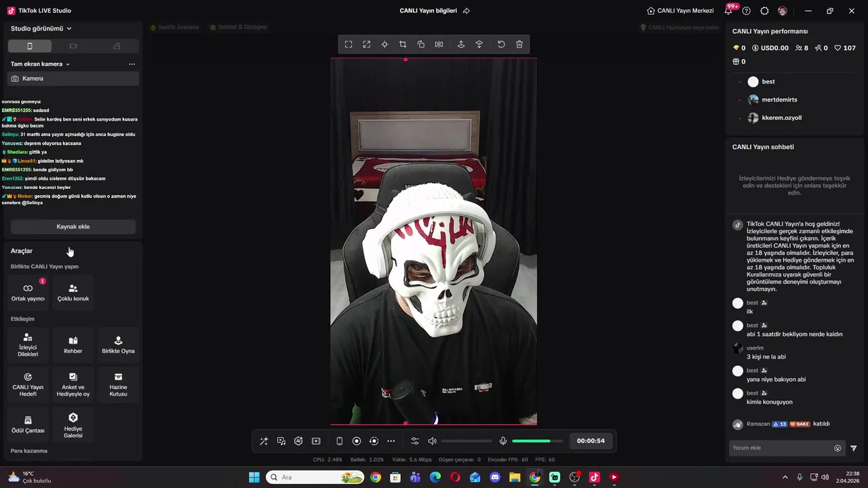Delete the source with the trash icon
This screenshot has width=868, height=488.
(519, 44)
